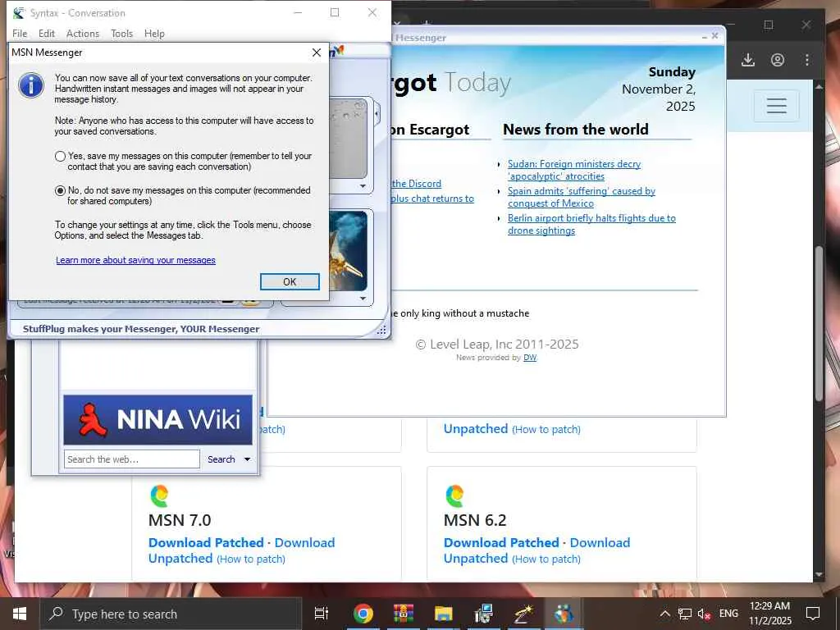Click the contact's gray display picture
The width and height of the screenshot is (840, 630).
pos(349,138)
